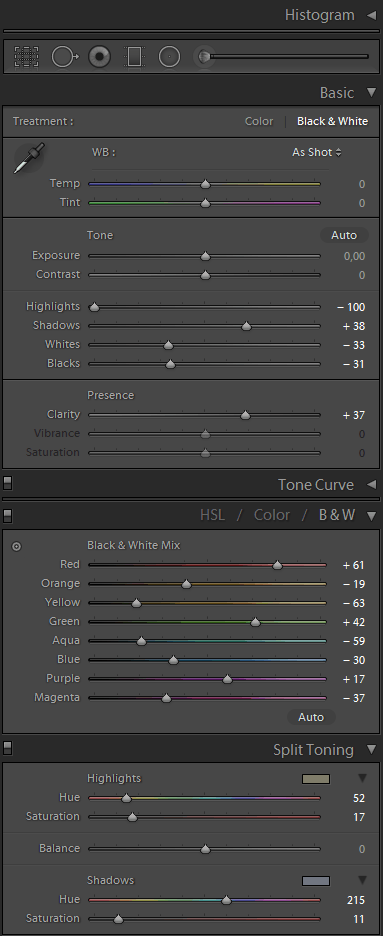
Task: Switch treatment to Color
Action: [x=259, y=121]
